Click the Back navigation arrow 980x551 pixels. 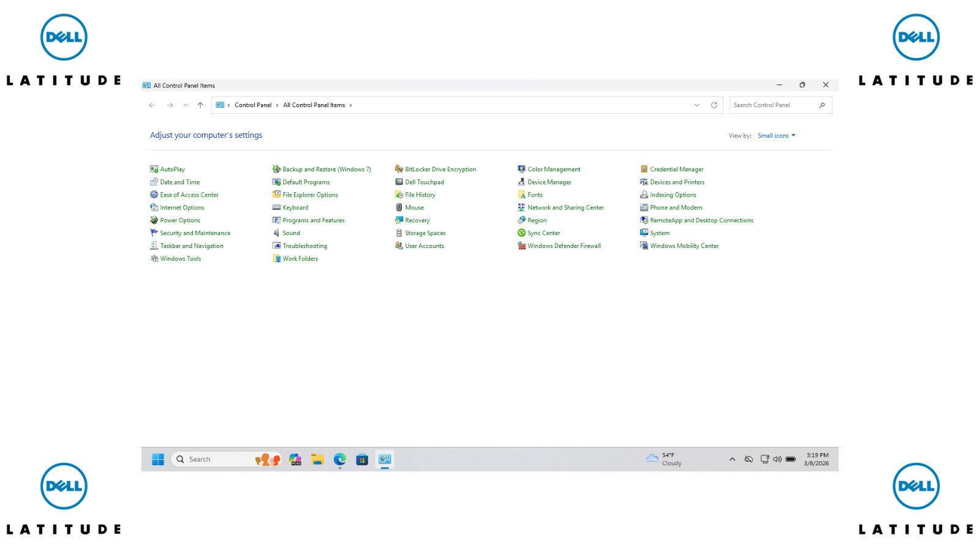click(x=152, y=105)
